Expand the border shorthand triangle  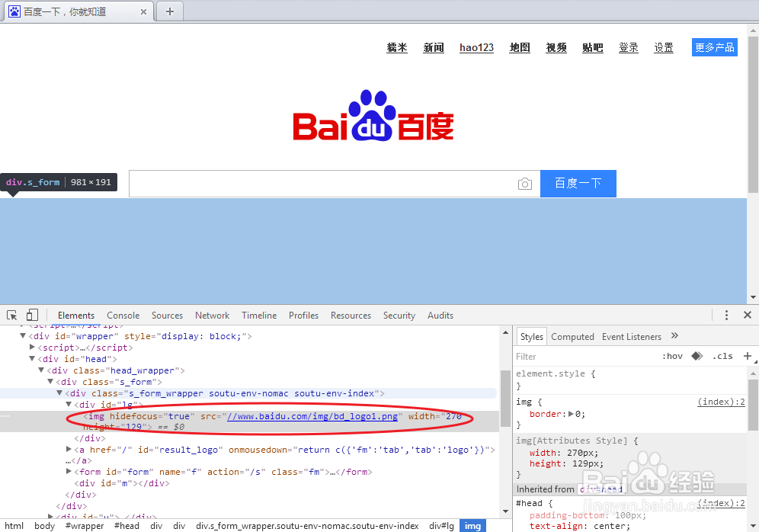click(x=572, y=414)
